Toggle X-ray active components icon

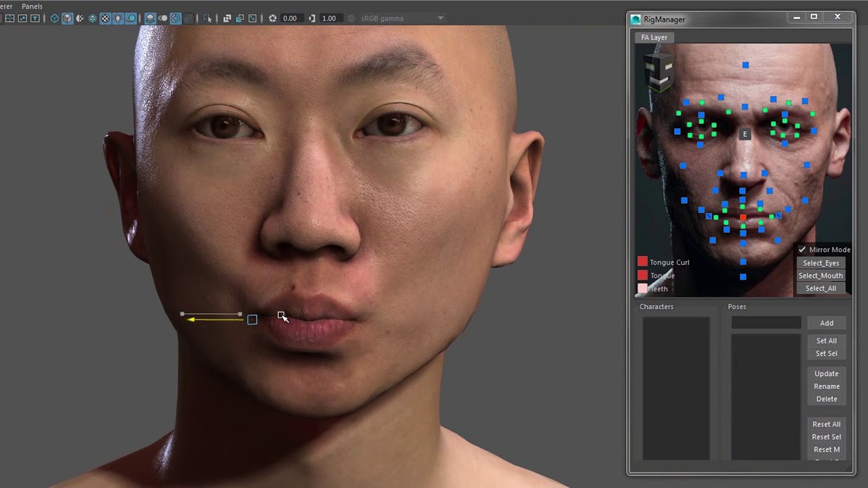[240, 18]
